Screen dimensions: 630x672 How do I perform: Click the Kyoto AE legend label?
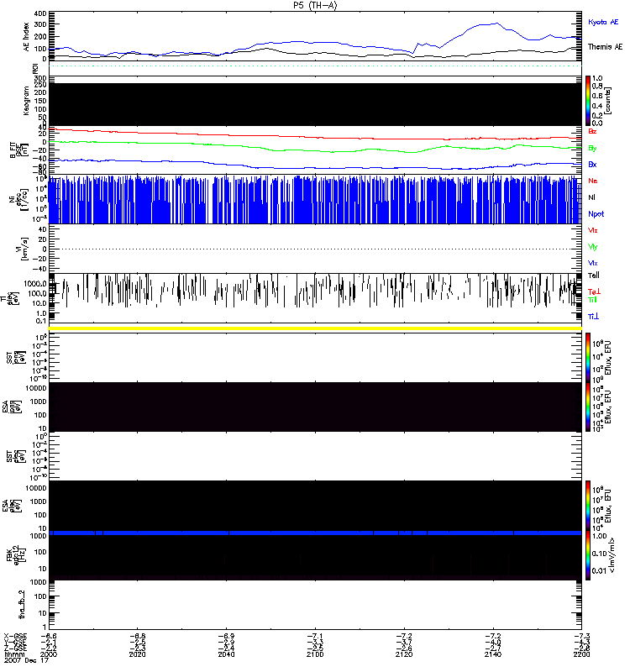605,22
